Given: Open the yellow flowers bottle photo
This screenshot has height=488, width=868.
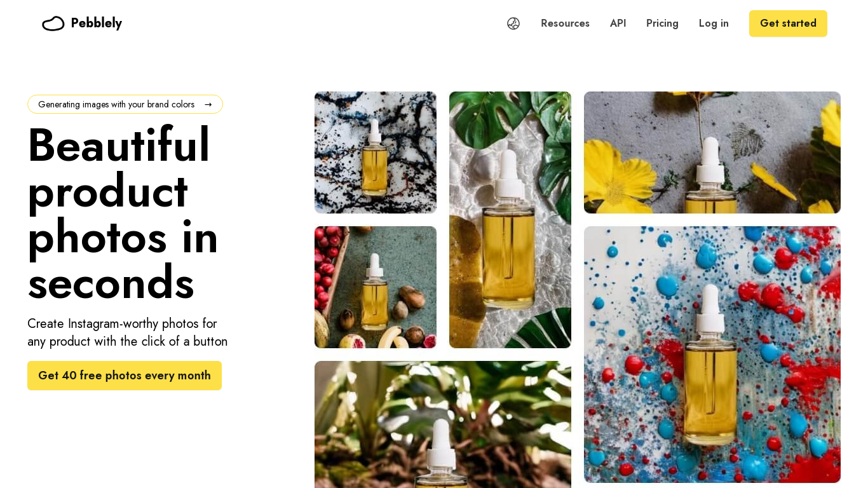Looking at the screenshot, I should 712,152.
